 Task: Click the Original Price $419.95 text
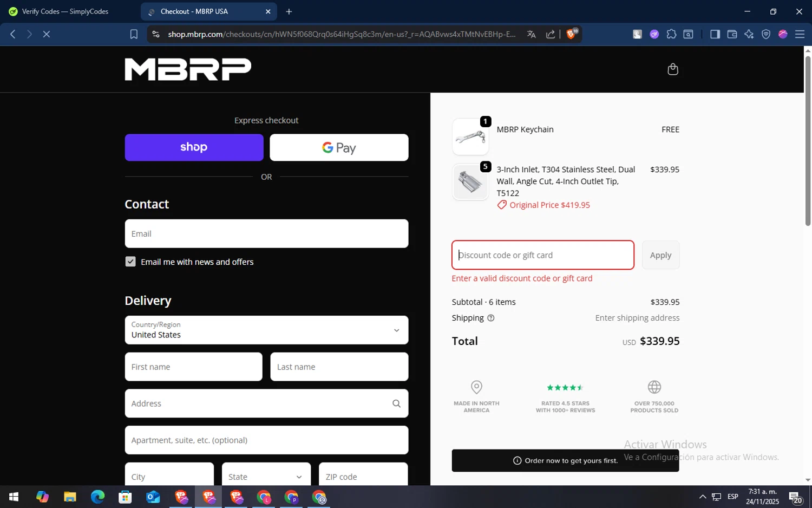pos(549,205)
